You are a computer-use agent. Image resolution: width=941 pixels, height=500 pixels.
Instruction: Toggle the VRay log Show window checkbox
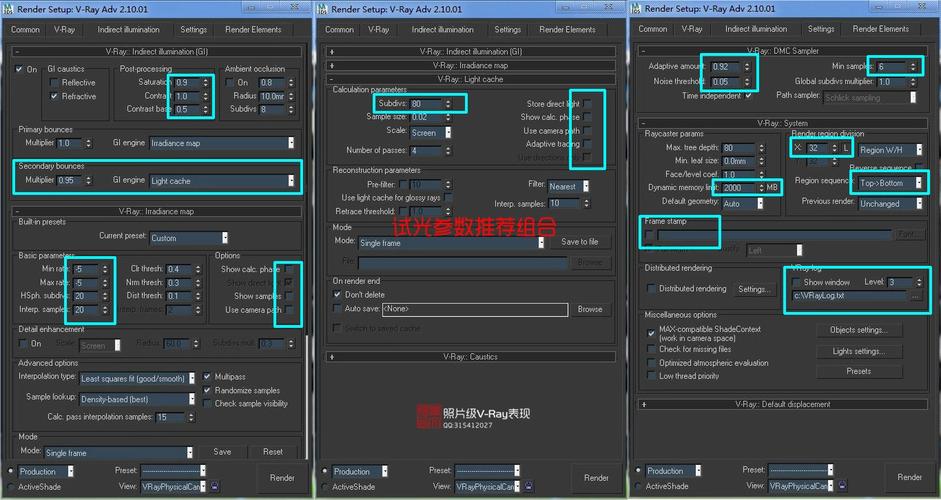pos(796,282)
